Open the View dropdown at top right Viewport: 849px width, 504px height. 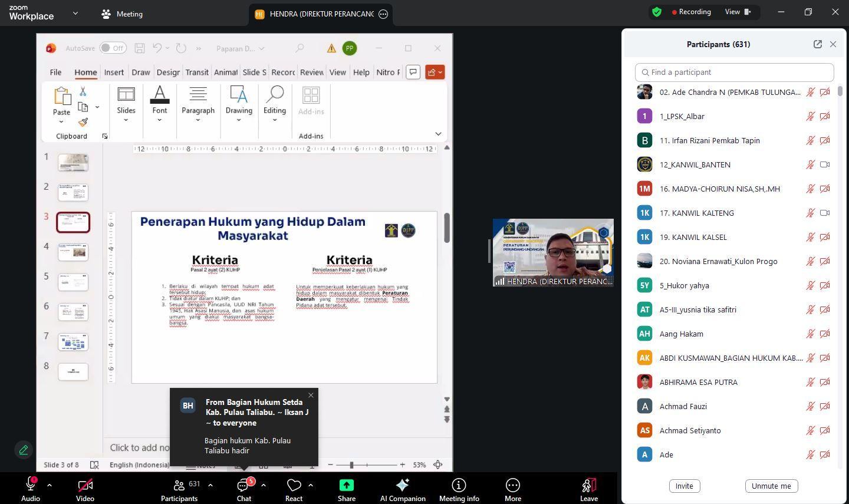[x=738, y=12]
